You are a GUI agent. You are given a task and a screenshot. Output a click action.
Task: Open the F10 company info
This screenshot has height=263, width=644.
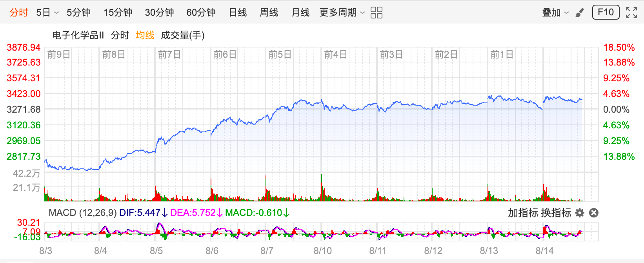point(606,12)
